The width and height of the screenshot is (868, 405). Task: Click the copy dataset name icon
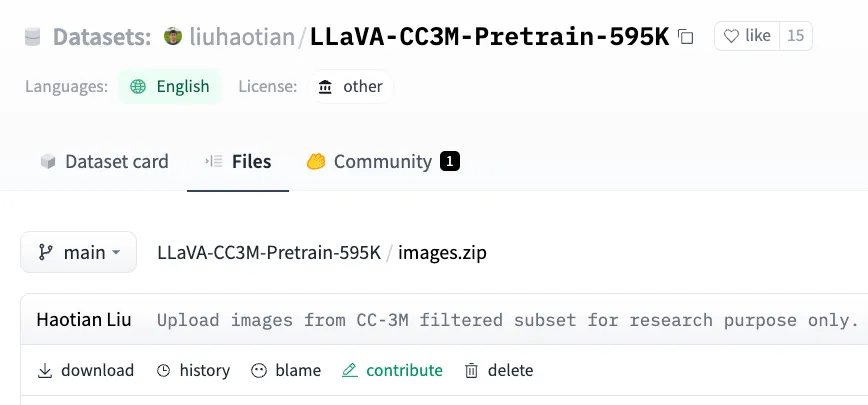click(x=686, y=37)
